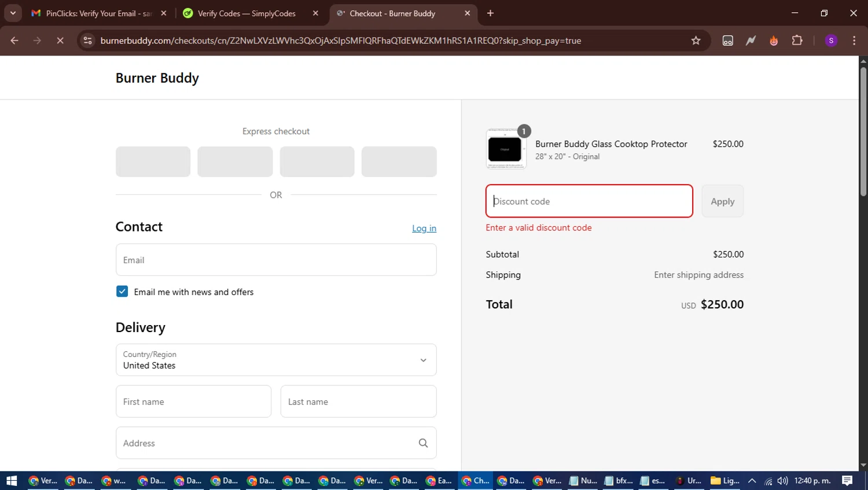Stop loading the page
The height and width of the screenshot is (490, 868).
pos(60,40)
